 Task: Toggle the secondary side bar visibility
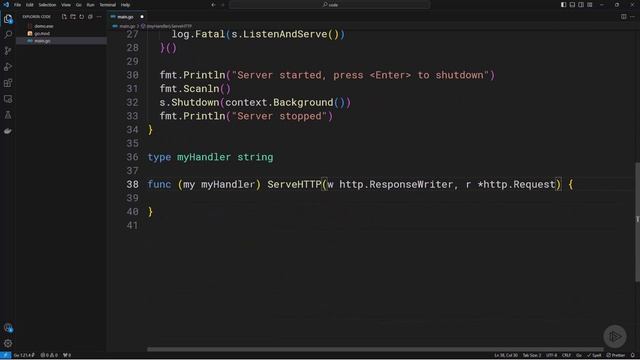coord(581,4)
